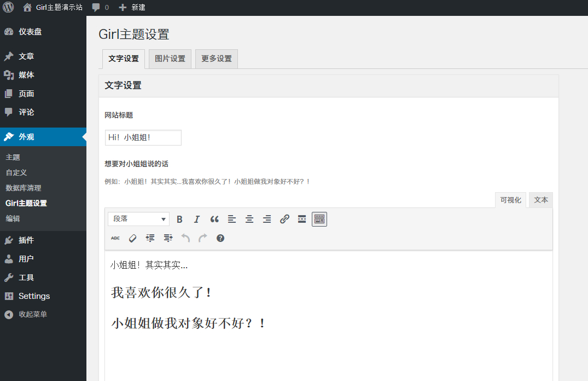Align text right
The image size is (588, 381).
coord(266,219)
